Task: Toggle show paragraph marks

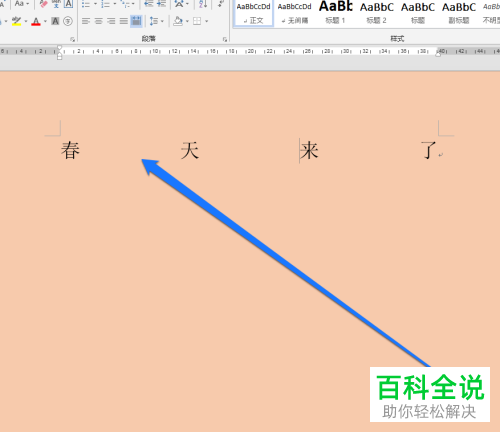Action: 220,4
